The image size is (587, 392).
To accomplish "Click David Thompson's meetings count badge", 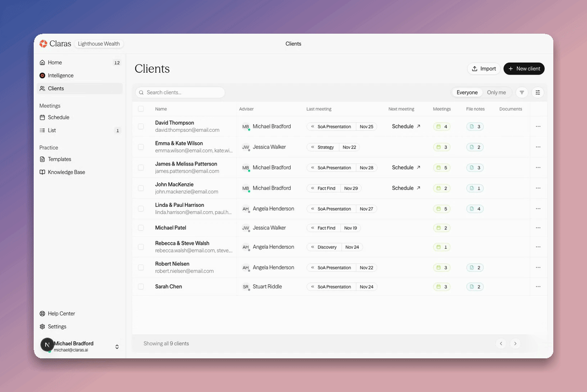I will [442, 126].
